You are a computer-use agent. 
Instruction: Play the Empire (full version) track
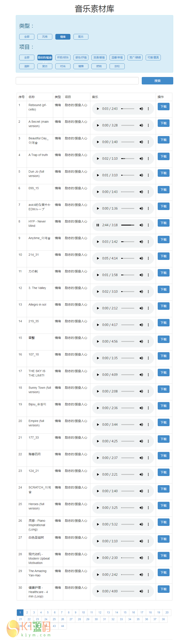(x=98, y=425)
